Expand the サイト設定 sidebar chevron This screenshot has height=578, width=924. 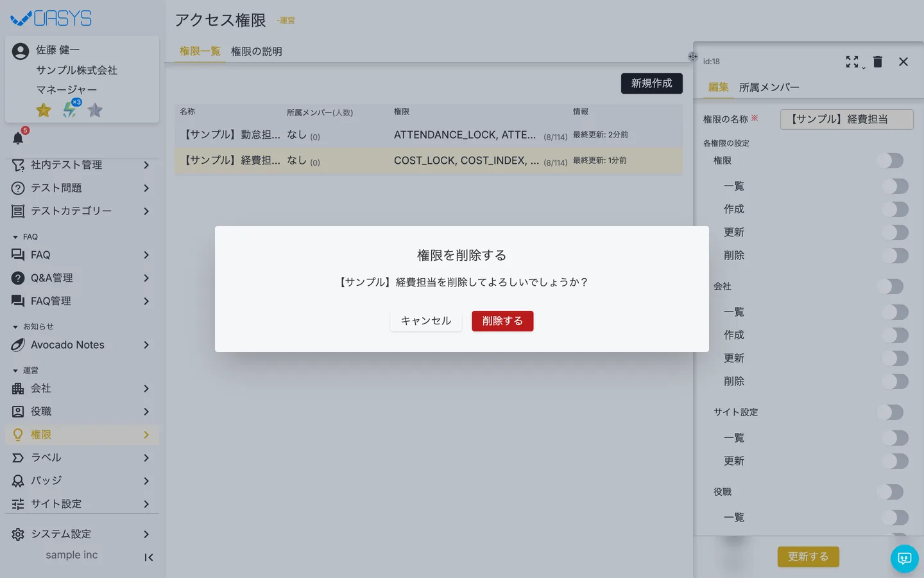click(146, 504)
